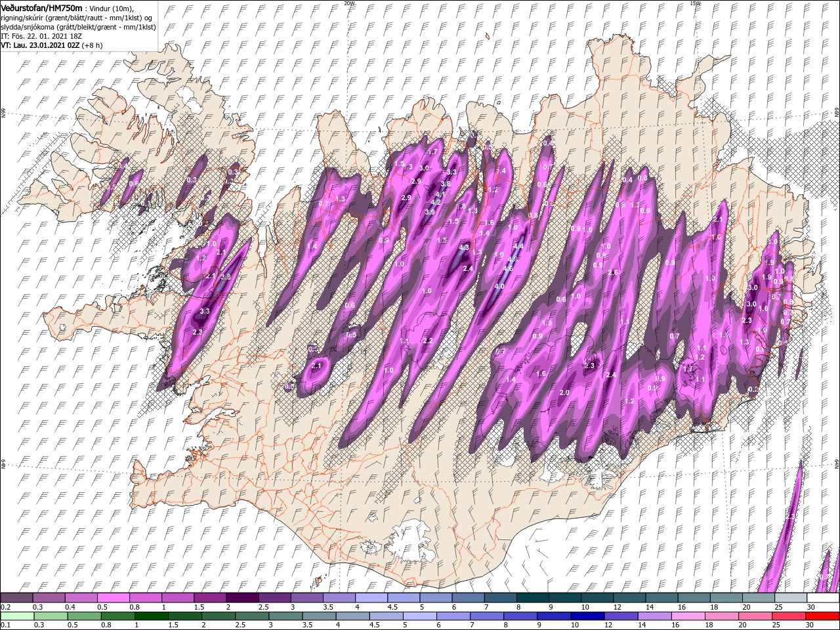Click the '3.9' snowfall value on the map
The width and height of the screenshot is (840, 630).
click(x=430, y=212)
